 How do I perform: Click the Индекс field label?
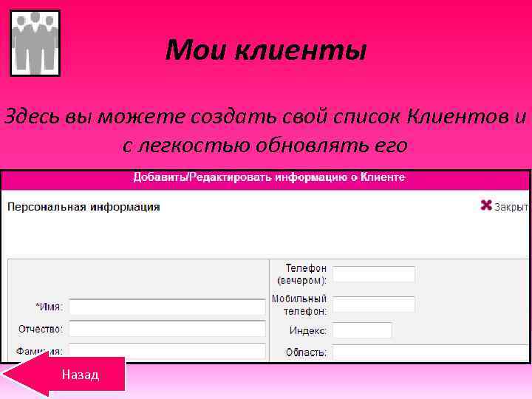(308, 330)
